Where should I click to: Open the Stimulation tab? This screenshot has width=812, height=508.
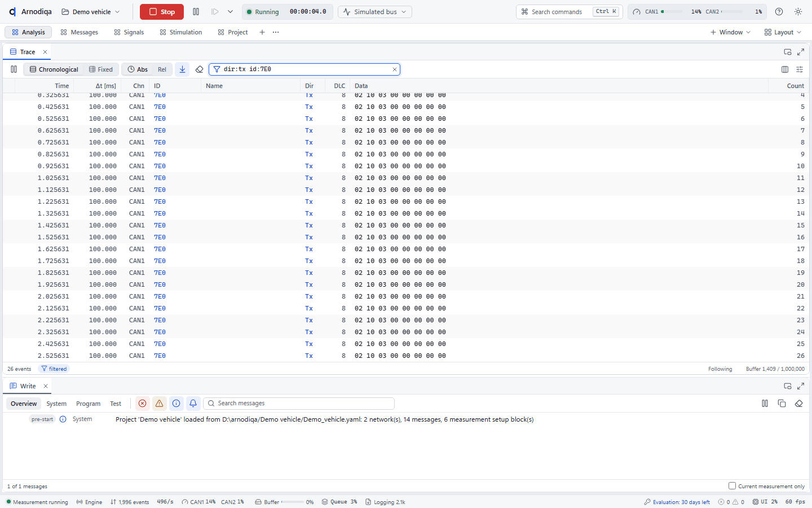[180, 32]
